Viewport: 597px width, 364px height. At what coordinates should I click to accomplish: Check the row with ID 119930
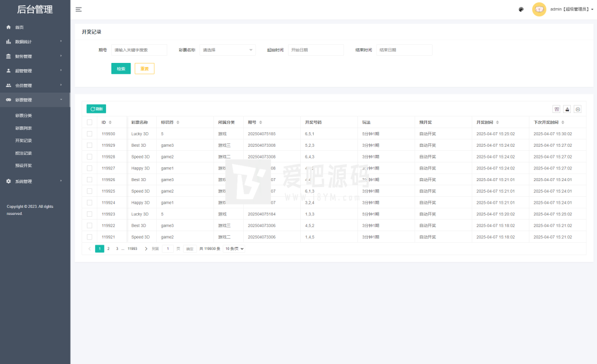(x=89, y=134)
